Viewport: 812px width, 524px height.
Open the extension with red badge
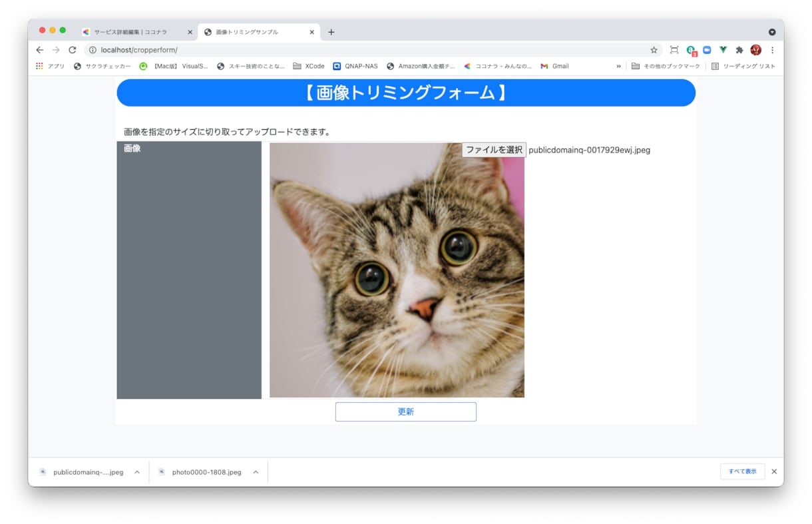tap(691, 51)
